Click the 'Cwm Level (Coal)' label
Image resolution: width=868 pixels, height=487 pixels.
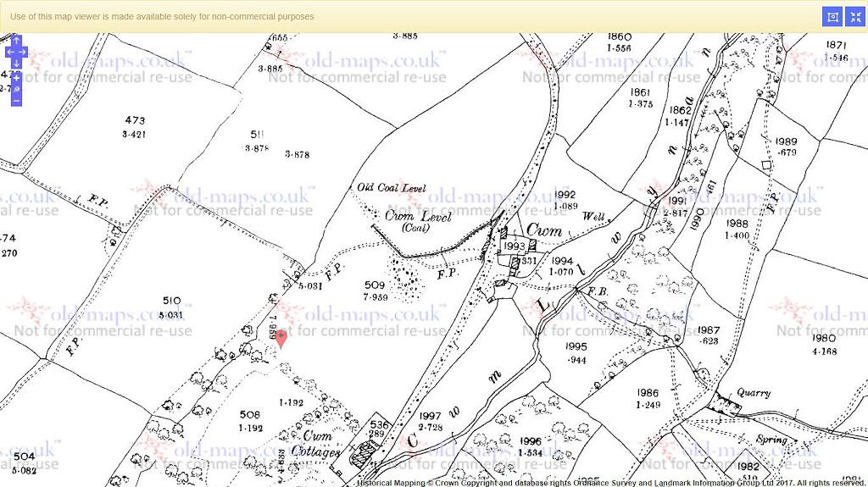(419, 220)
